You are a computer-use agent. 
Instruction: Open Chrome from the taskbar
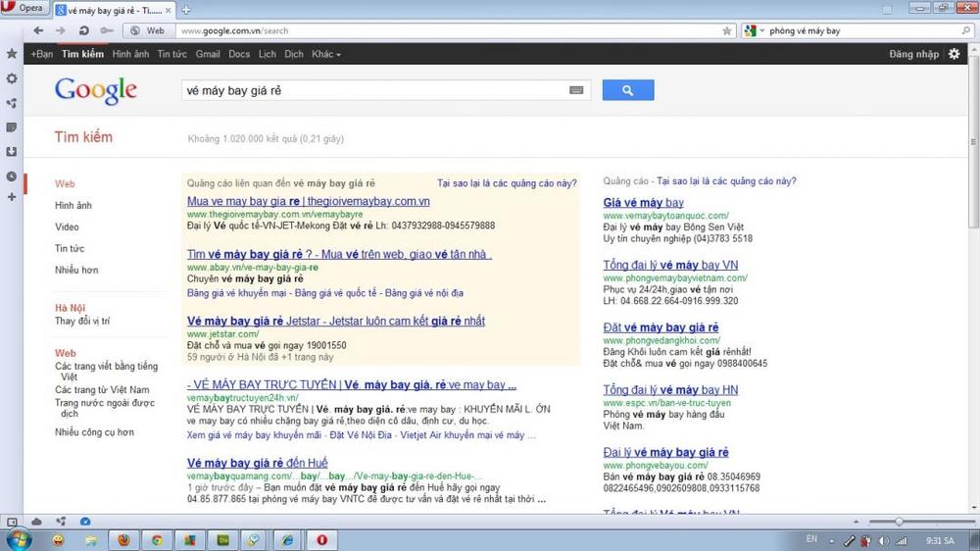coord(157,540)
